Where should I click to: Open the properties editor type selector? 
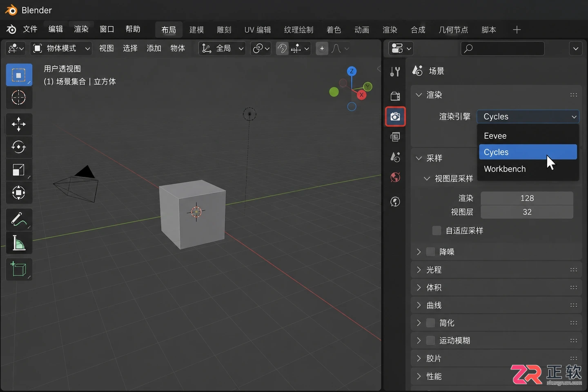point(401,49)
